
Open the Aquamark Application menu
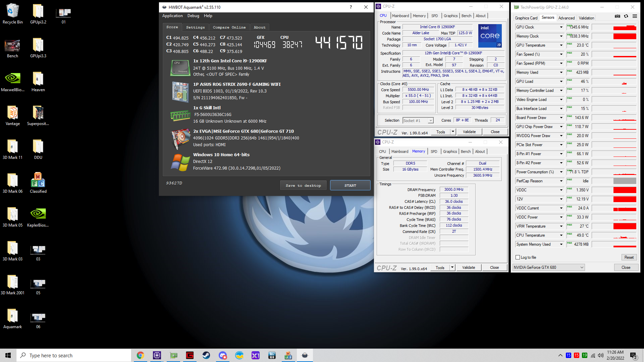pyautogui.click(x=172, y=16)
